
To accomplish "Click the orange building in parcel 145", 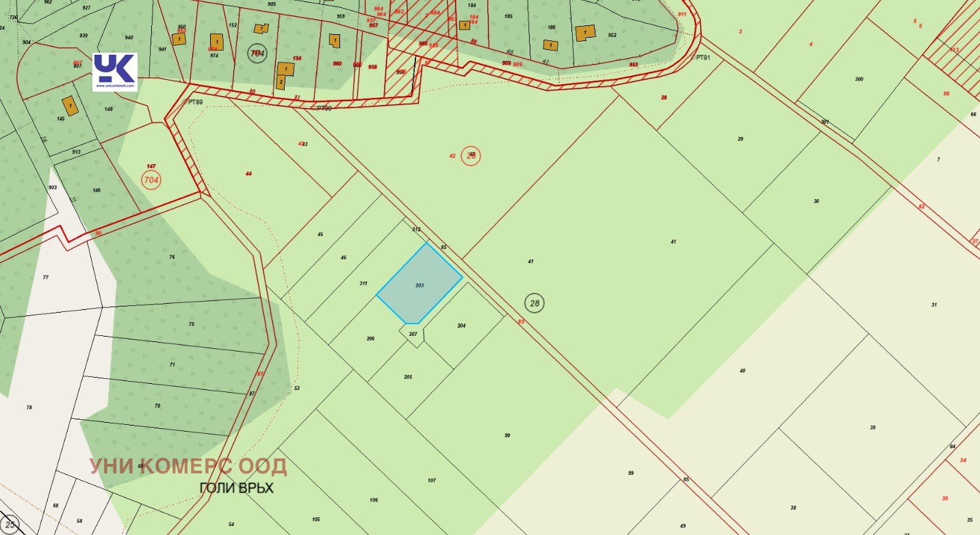I will [70, 105].
